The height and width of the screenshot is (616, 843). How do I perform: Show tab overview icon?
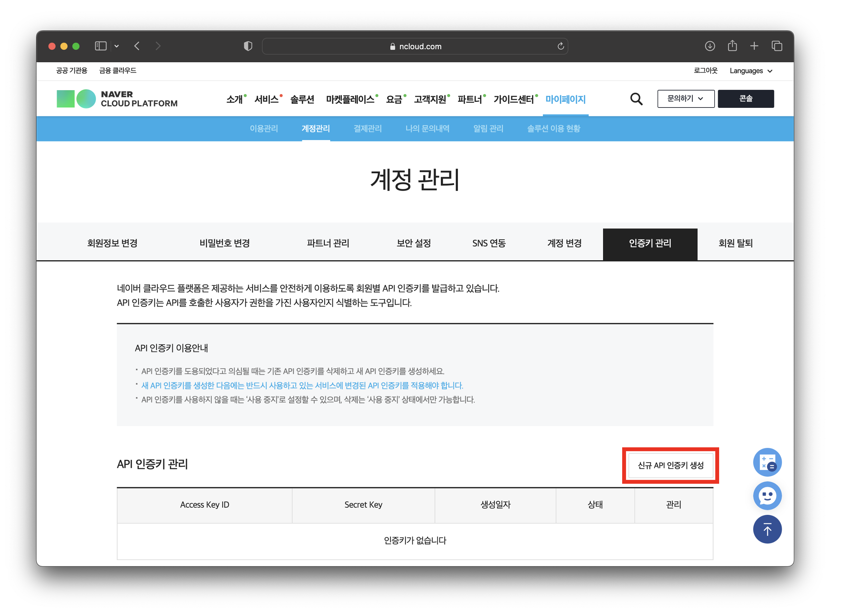click(x=776, y=46)
